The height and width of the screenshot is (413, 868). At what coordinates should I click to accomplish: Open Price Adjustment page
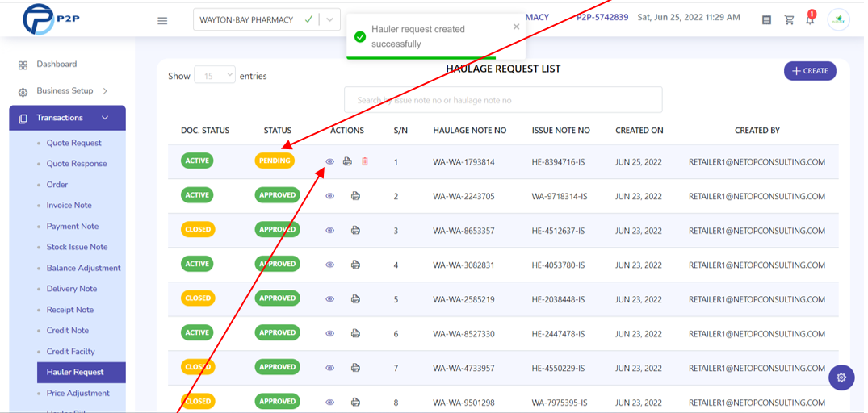coord(78,393)
